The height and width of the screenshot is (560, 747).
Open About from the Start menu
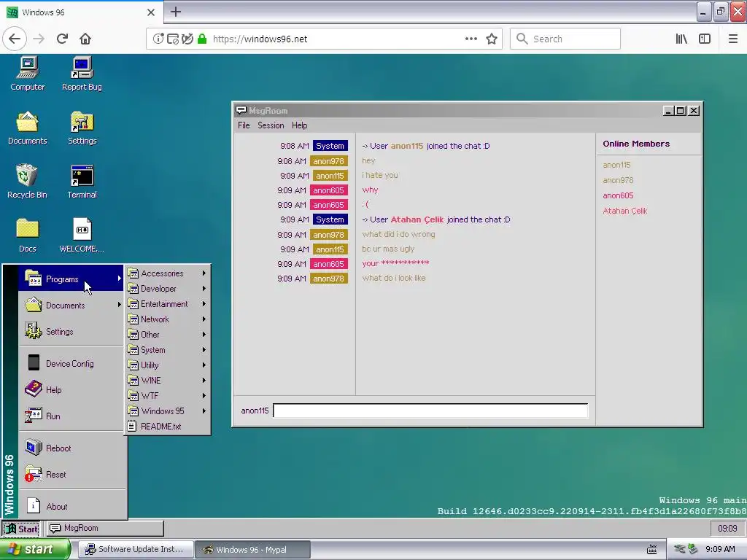tap(71, 506)
